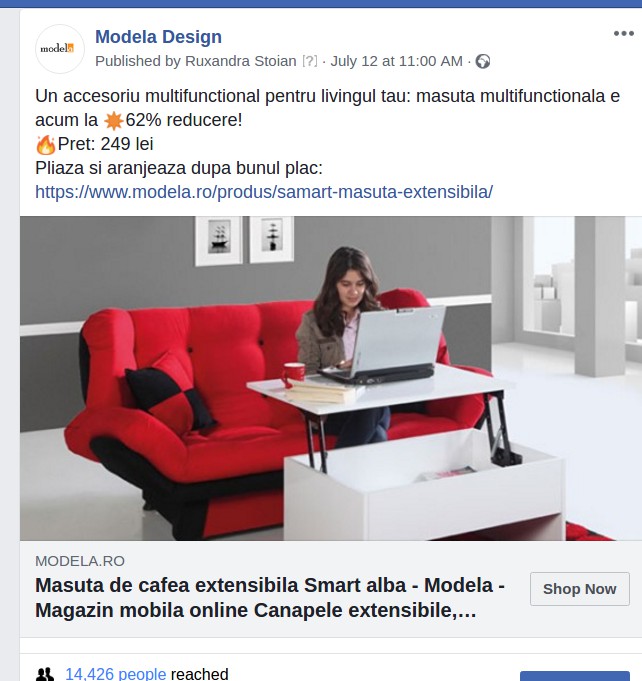Open the three-dot post options menu
The width and height of the screenshot is (642, 681).
623,33
